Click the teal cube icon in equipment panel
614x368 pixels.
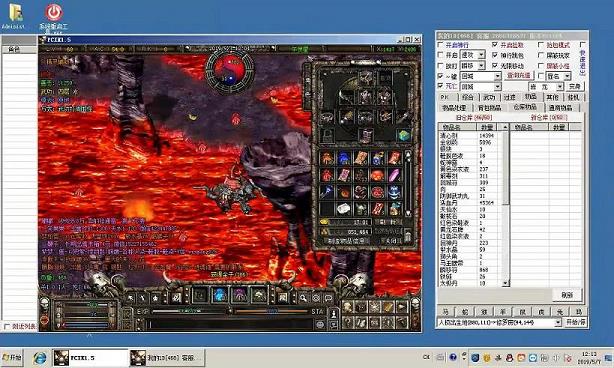coord(403,136)
